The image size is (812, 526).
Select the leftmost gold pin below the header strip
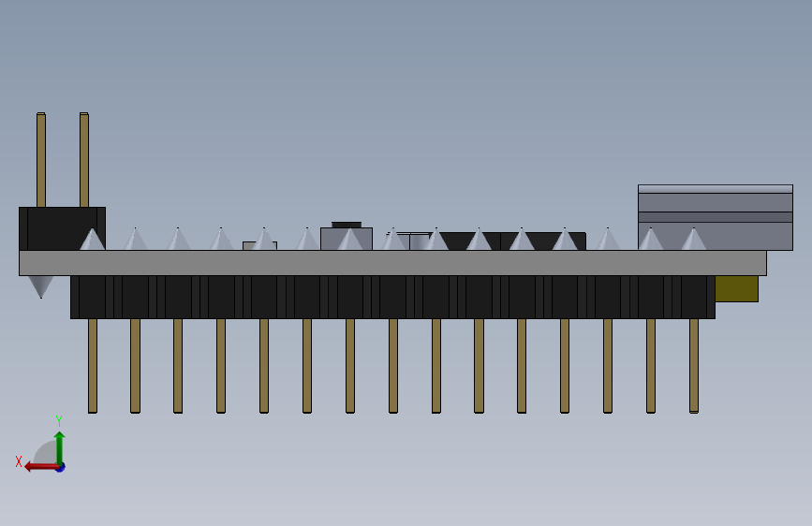point(93,366)
